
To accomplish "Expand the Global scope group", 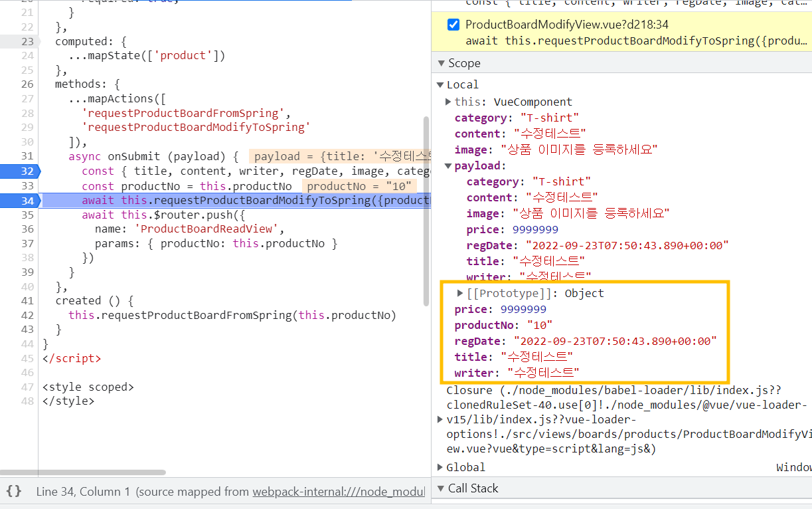I will [440, 467].
